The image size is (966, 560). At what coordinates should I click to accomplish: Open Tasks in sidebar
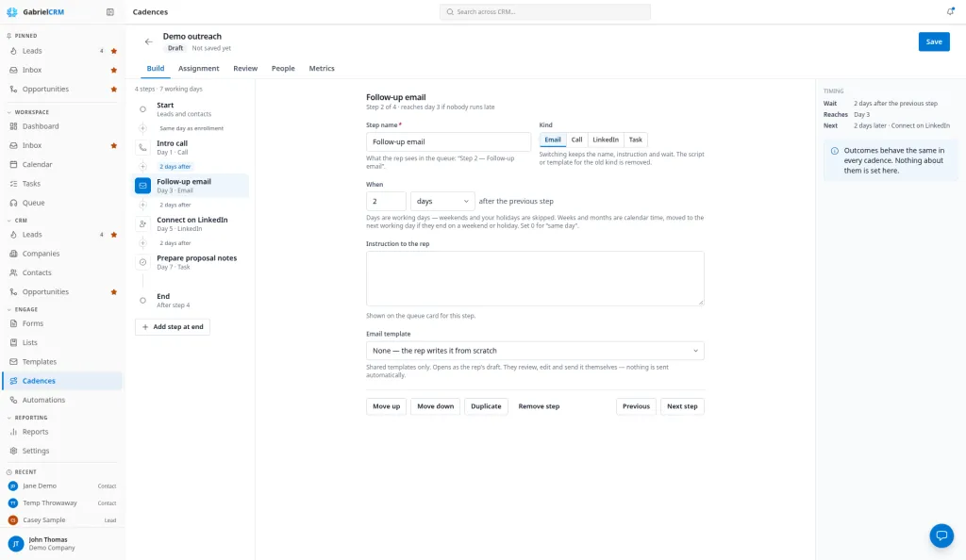click(x=61, y=184)
